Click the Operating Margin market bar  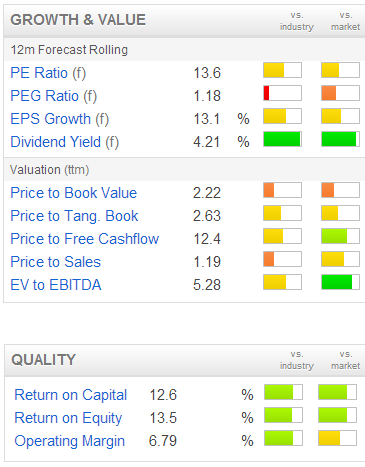click(337, 438)
